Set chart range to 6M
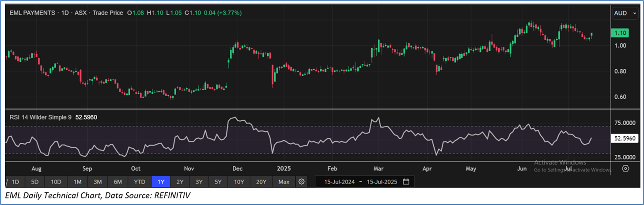This screenshot has height=205, width=644. click(118, 182)
